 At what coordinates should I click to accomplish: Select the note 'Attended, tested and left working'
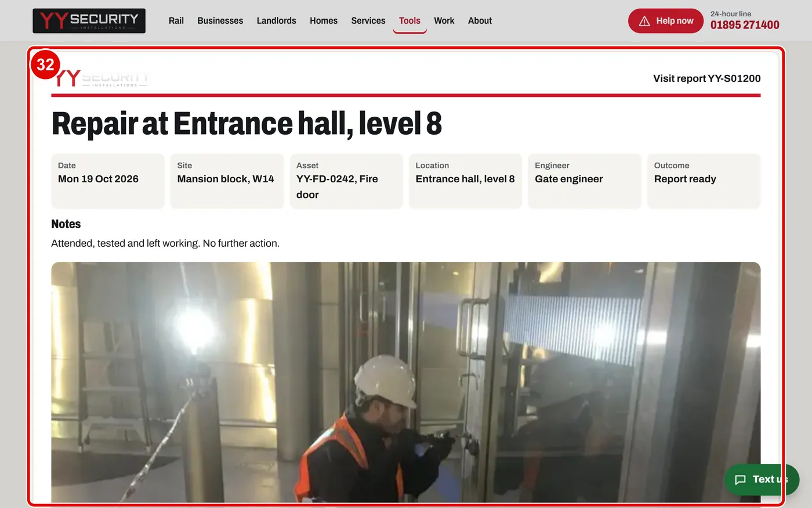pyautogui.click(x=125, y=243)
